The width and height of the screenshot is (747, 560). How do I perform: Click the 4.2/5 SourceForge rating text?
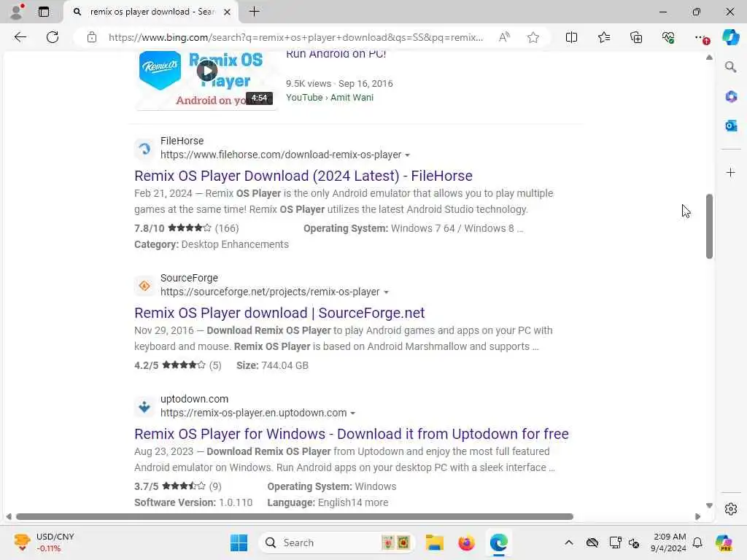click(146, 365)
